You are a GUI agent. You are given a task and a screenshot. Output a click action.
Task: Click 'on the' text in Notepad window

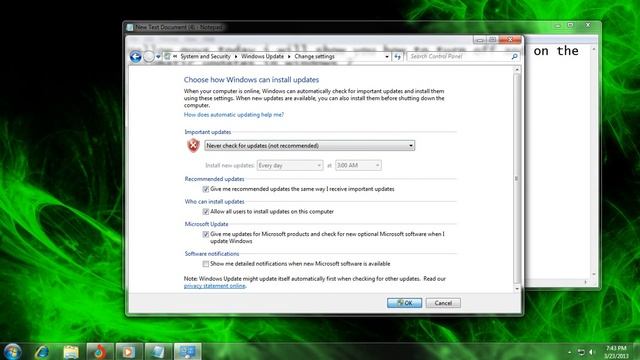point(556,51)
